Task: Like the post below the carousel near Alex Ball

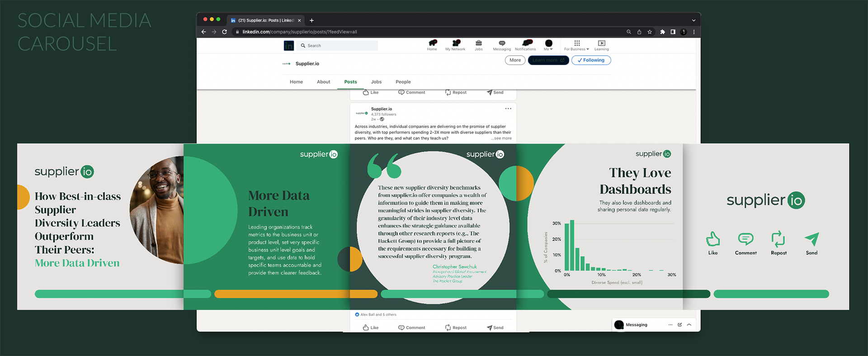Action: (371, 328)
